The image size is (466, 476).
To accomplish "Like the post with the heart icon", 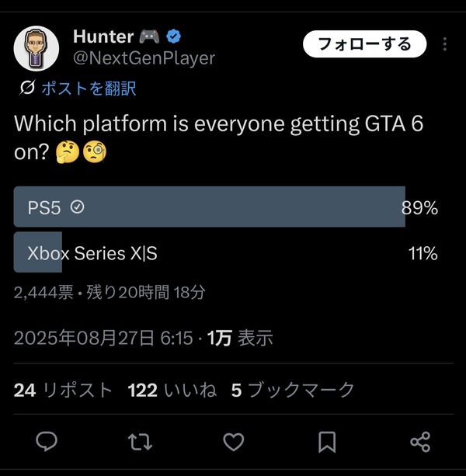I will (x=233, y=442).
